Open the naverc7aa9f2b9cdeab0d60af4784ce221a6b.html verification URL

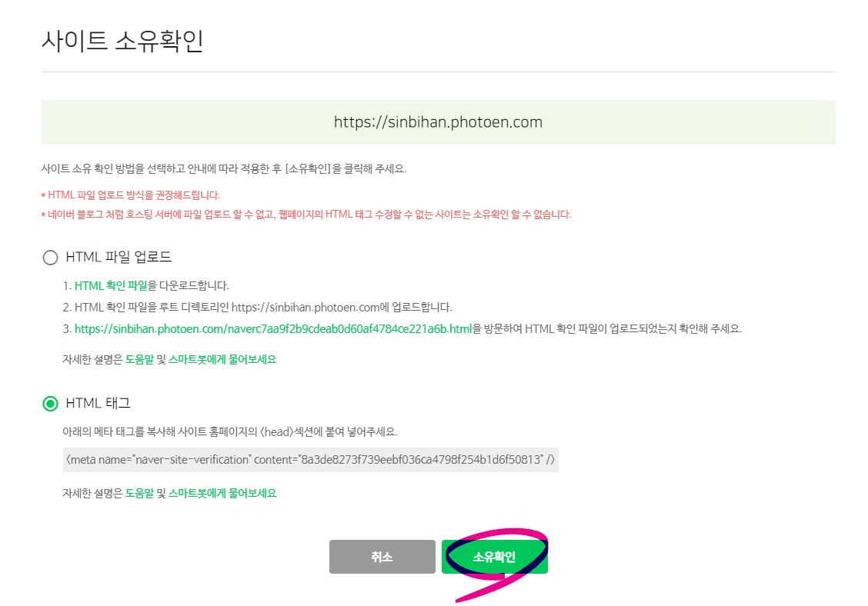tap(273, 328)
